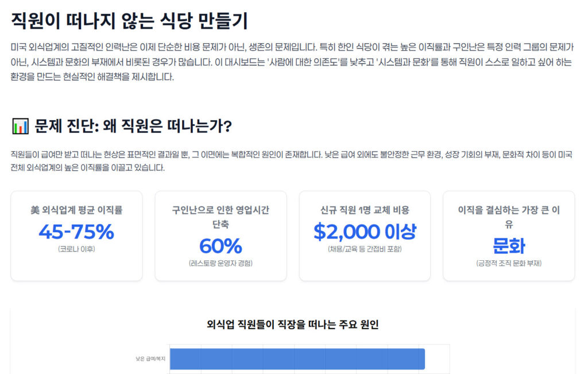588x374 pixels.
Task: Click the (코로나 이후) caption text
Action: pos(76,249)
